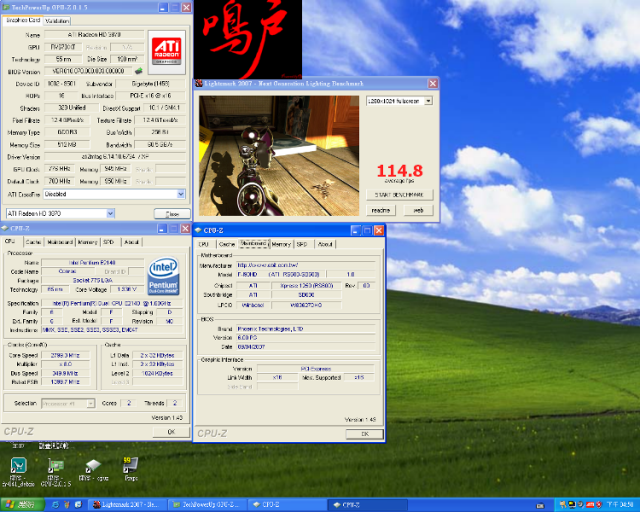Open Memory tab in the CPU-Z processor window

point(88,242)
